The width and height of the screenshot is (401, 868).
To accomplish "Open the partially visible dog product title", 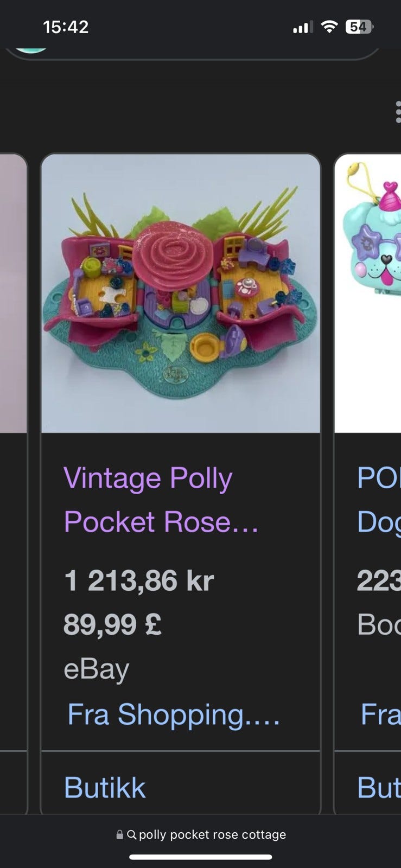I will tap(379, 500).
